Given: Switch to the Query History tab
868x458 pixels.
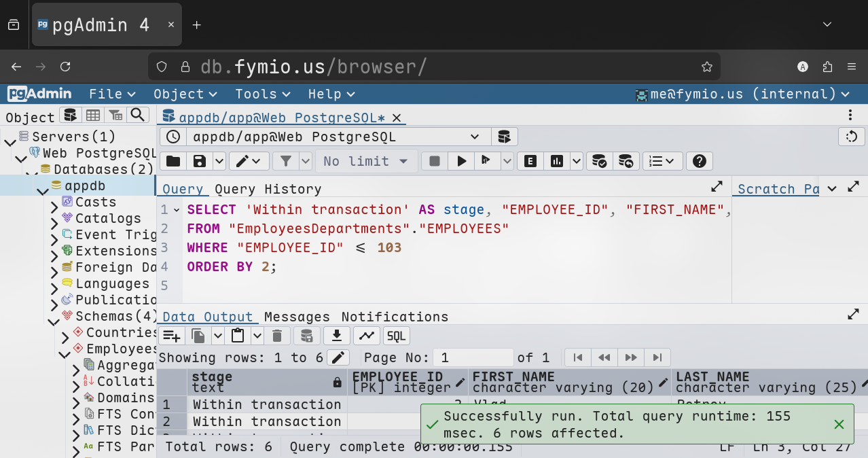Looking at the screenshot, I should 268,189.
